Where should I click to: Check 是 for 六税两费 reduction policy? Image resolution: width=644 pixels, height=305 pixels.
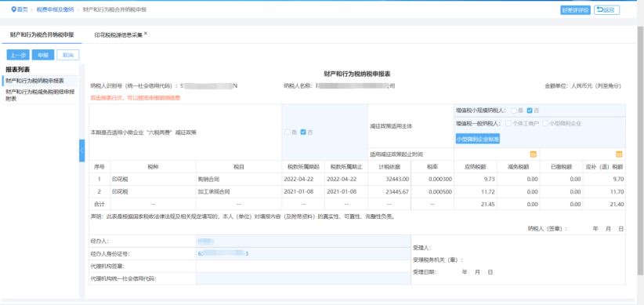click(288, 133)
